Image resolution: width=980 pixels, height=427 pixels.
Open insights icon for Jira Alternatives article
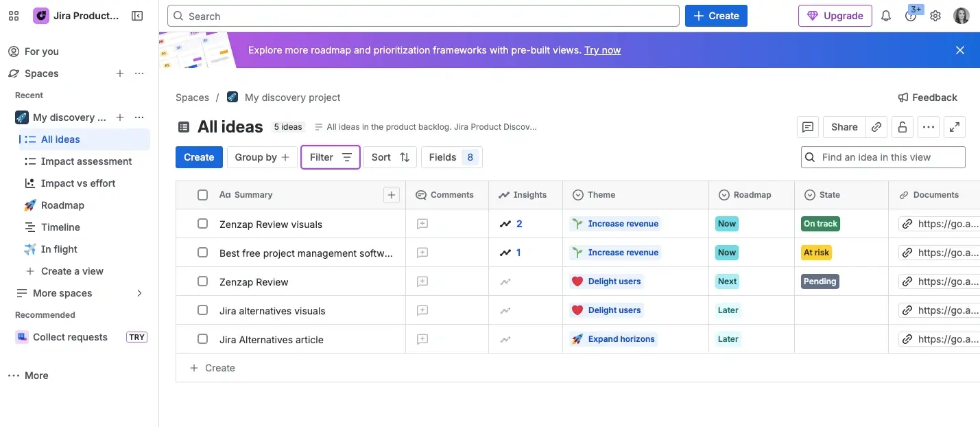pos(505,339)
